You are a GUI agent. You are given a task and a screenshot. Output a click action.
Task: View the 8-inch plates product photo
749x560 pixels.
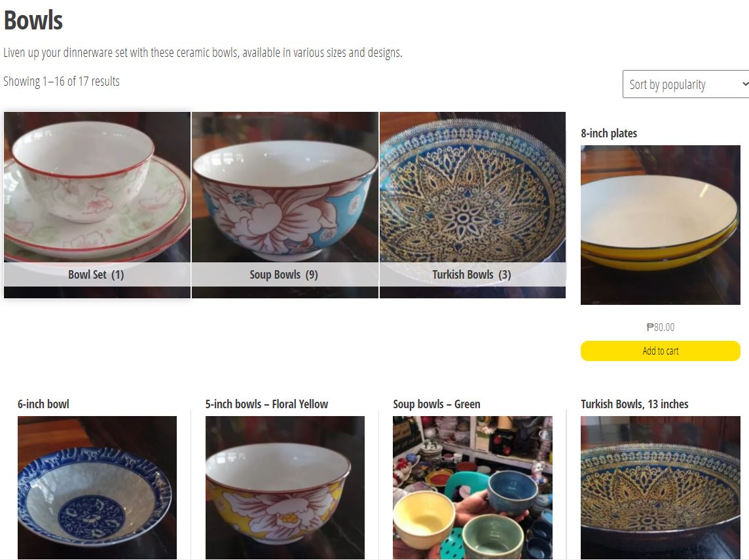point(660,225)
